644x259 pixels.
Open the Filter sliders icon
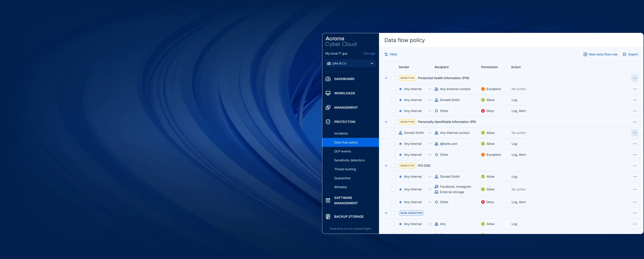(386, 54)
